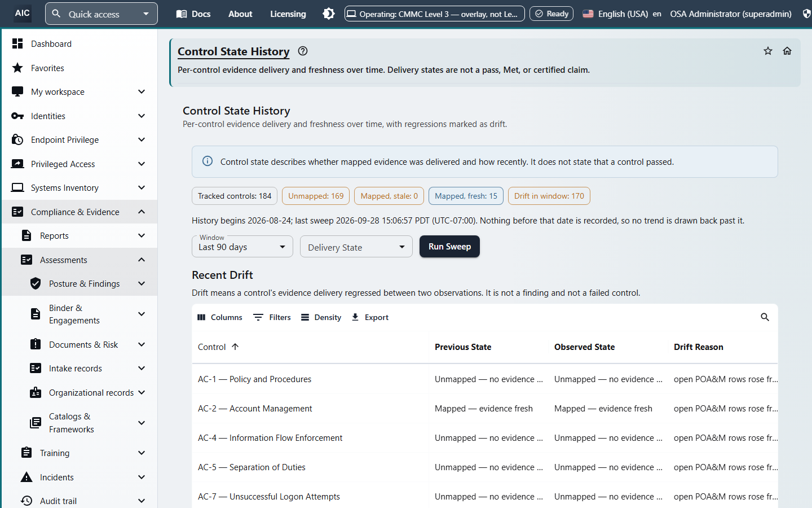This screenshot has height=508, width=812.
Task: Click the shield icon in top bar
Action: point(807,14)
